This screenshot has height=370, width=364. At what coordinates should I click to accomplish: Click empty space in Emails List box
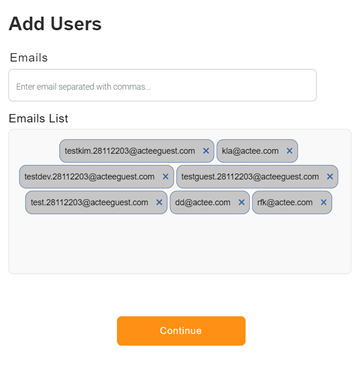pos(180,245)
